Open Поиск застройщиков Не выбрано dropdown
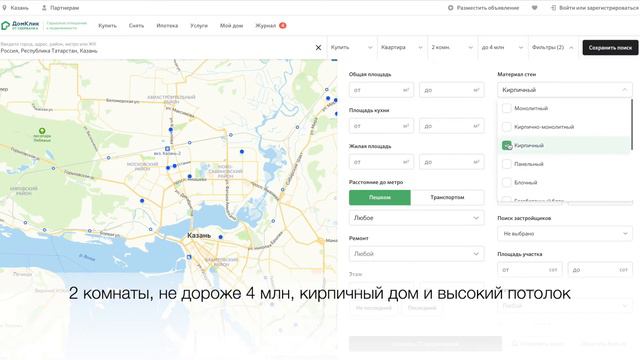Viewport: 640px width, 360px height. pyautogui.click(x=565, y=233)
